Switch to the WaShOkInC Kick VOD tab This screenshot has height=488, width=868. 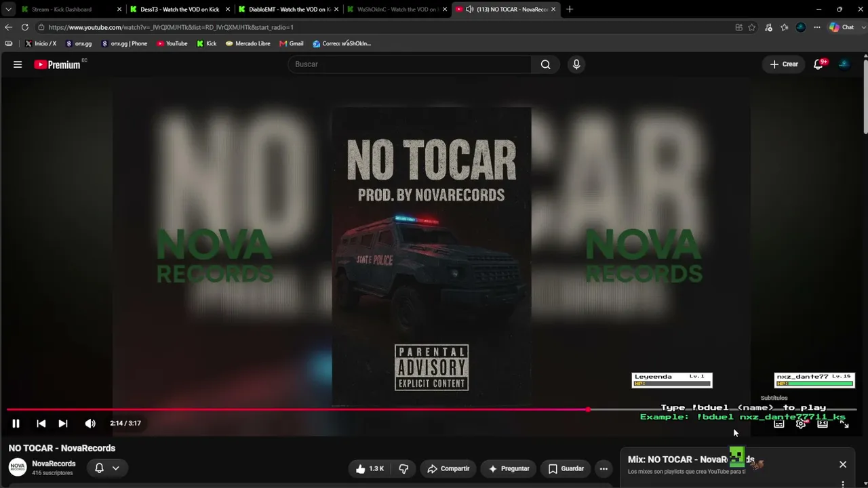coord(397,9)
